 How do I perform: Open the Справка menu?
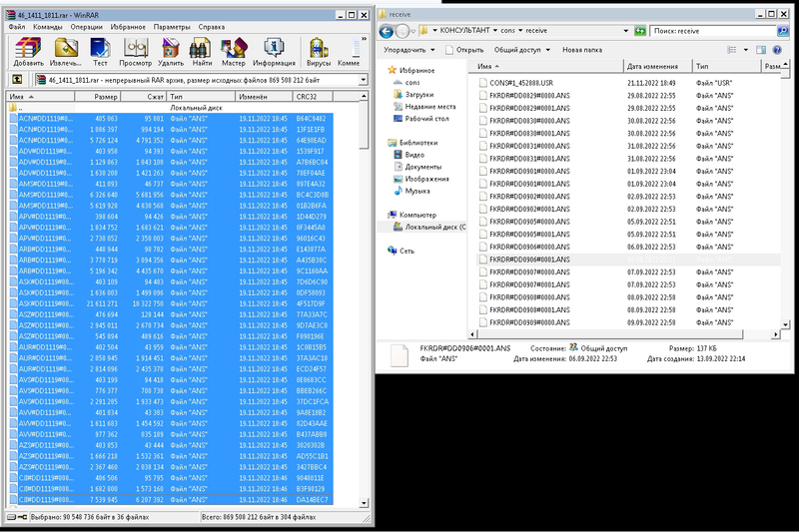pyautogui.click(x=211, y=27)
